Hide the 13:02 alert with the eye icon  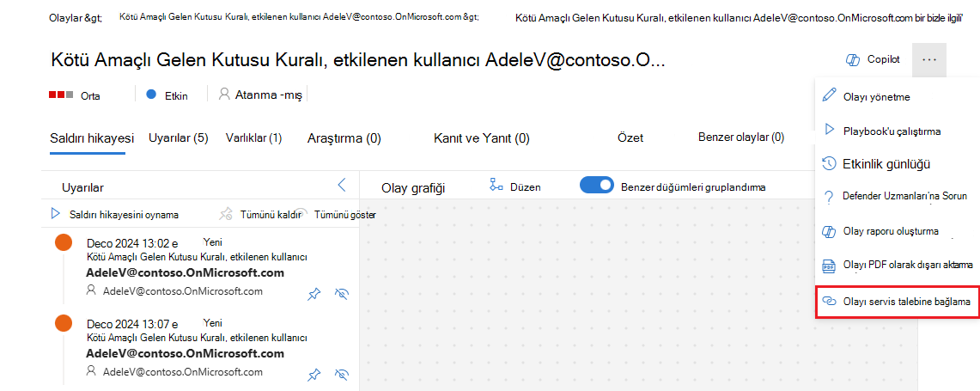341,293
